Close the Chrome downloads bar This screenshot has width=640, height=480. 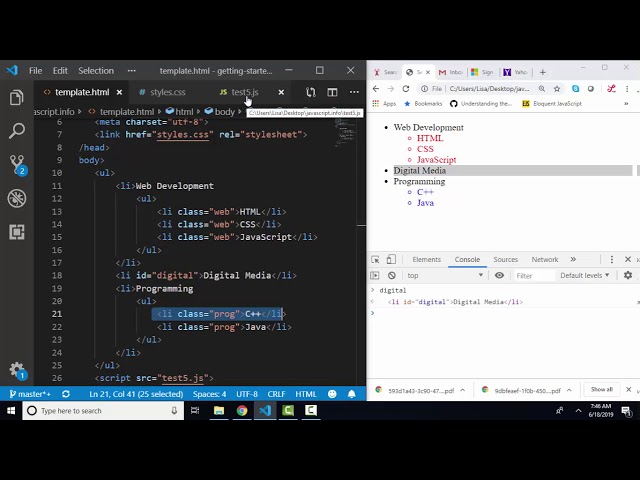click(x=629, y=389)
